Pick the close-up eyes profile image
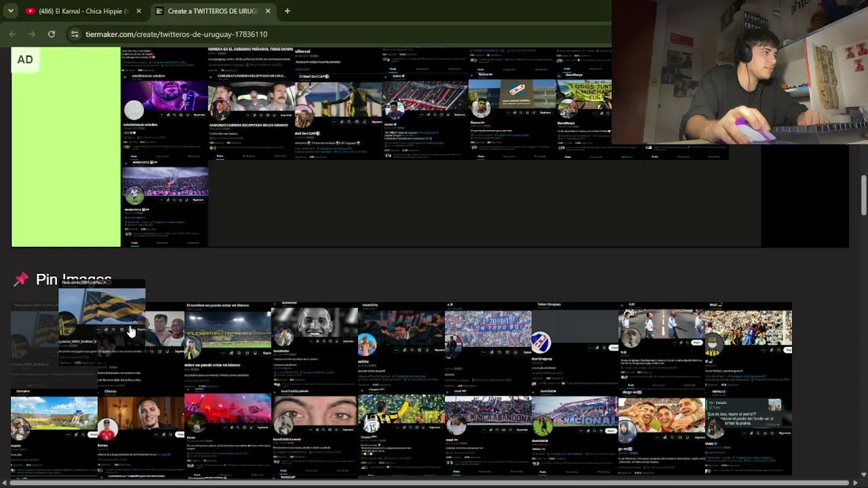The height and width of the screenshot is (488, 868). 315,432
